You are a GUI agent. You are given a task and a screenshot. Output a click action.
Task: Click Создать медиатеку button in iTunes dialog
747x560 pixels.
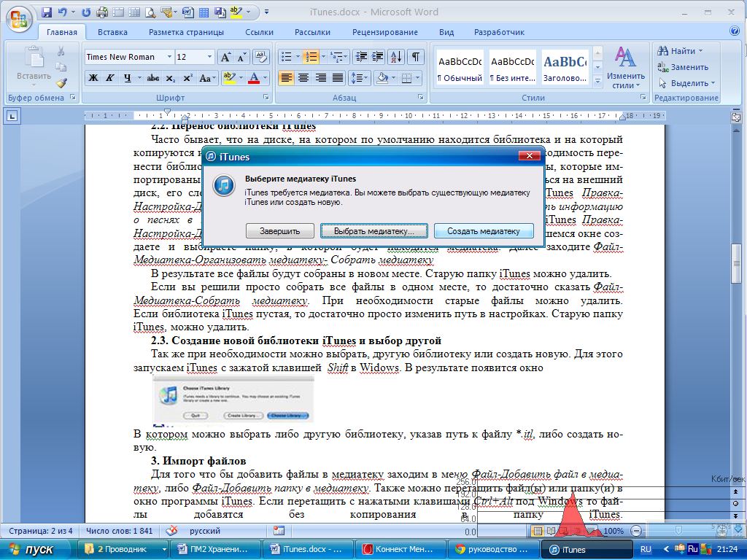(484, 231)
